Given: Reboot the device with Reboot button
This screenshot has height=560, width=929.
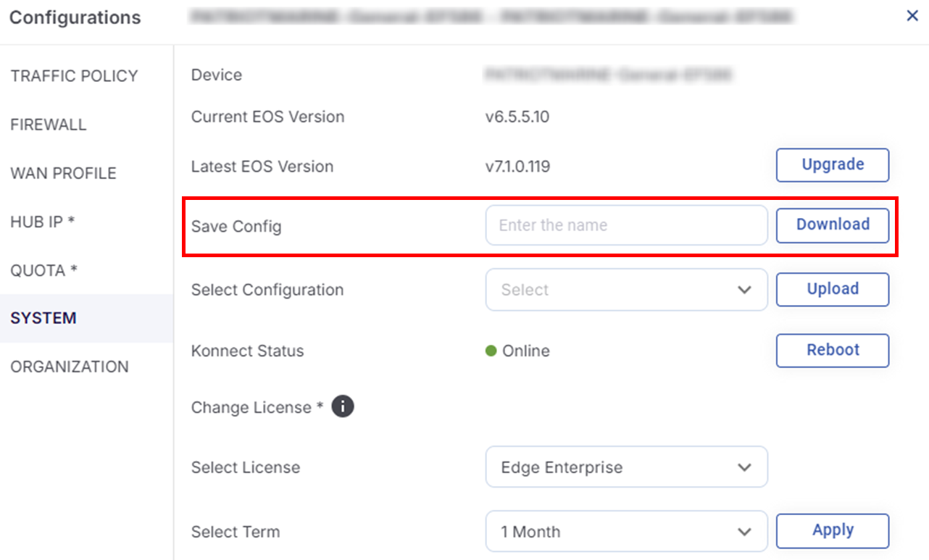Looking at the screenshot, I should [832, 350].
